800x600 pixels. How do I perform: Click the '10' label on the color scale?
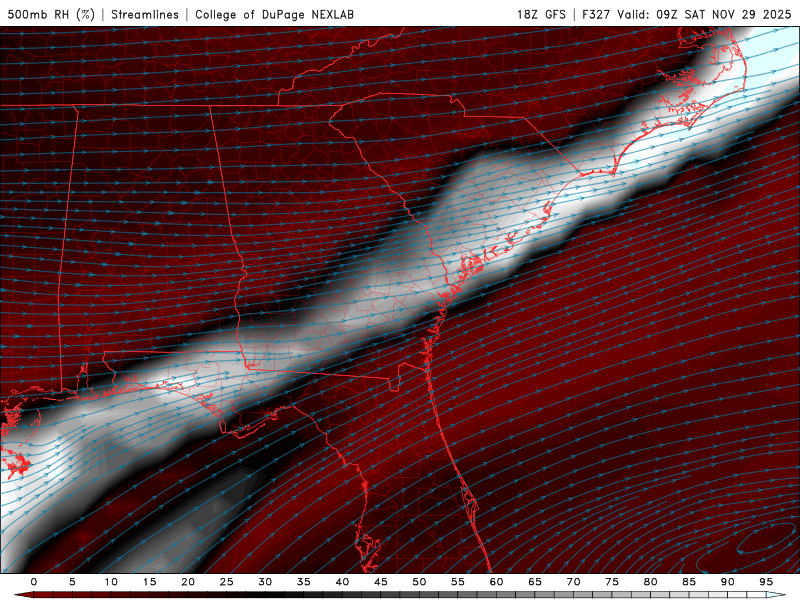[111, 582]
